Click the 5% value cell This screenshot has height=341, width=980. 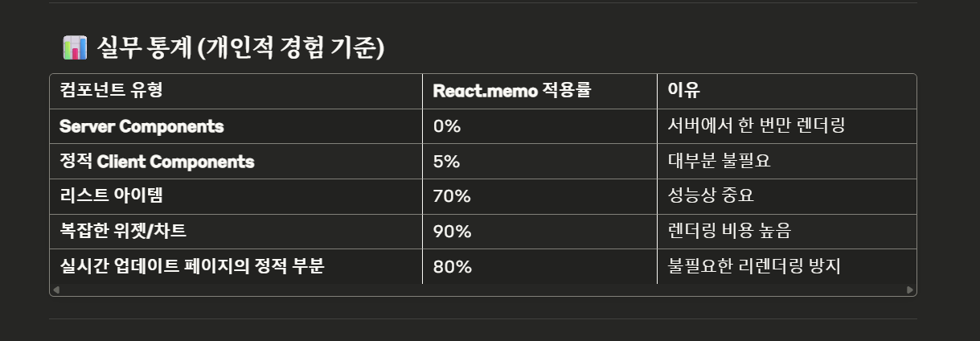[x=540, y=162]
